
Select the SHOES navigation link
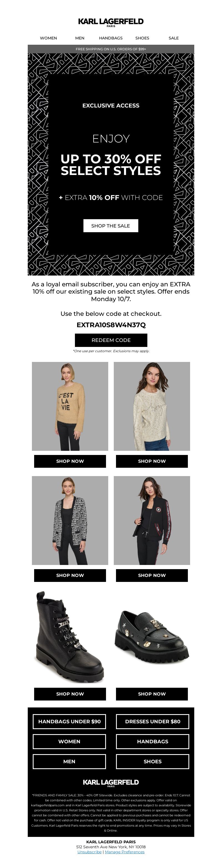coord(142,38)
